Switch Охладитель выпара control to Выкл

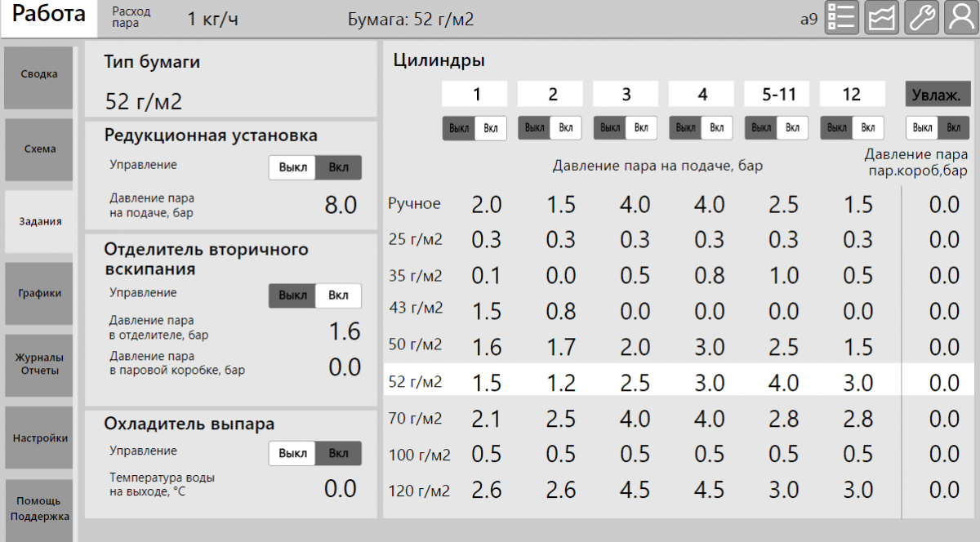(292, 453)
